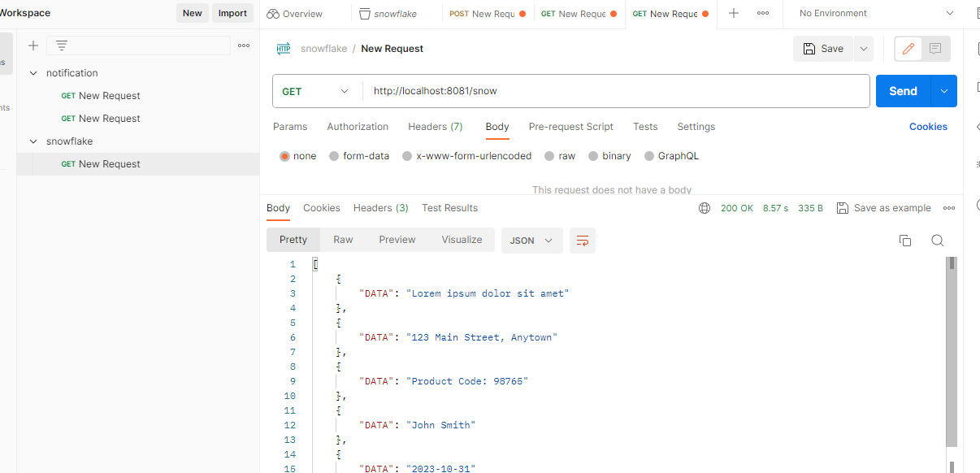Click the search response magnifier icon
Screen dimensions: 980x473
click(937, 241)
